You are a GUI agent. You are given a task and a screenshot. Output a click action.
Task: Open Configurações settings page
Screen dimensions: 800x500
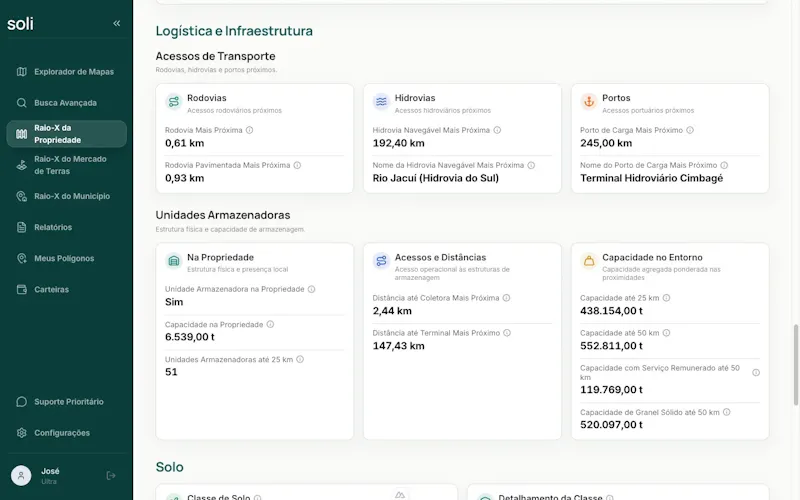pos(66,433)
